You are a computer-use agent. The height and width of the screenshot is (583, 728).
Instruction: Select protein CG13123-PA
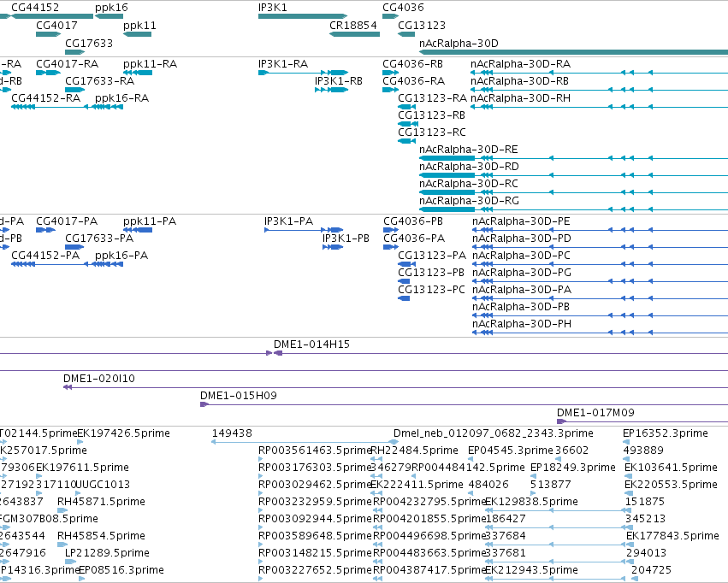point(432,256)
